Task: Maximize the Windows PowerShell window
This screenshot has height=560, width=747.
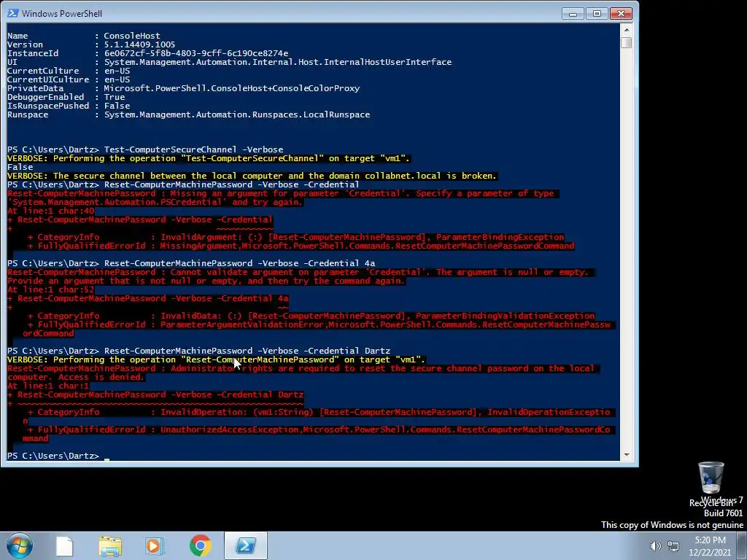Action: 597,13
